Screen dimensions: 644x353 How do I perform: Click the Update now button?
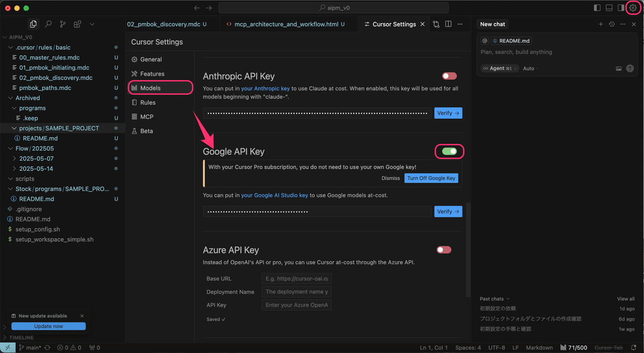coord(48,326)
